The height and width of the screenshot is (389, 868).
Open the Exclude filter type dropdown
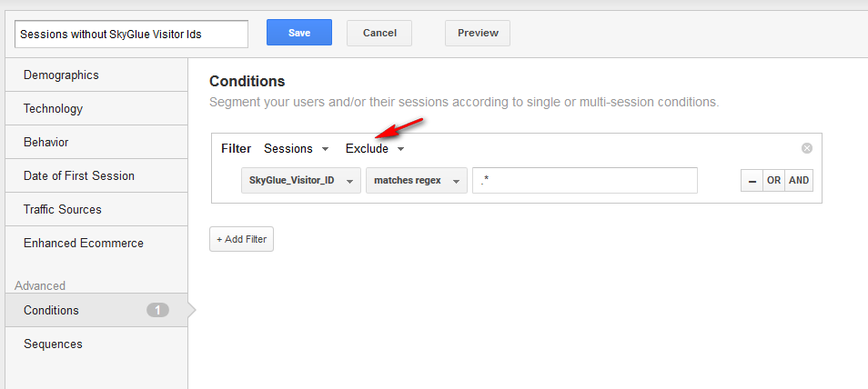(375, 148)
